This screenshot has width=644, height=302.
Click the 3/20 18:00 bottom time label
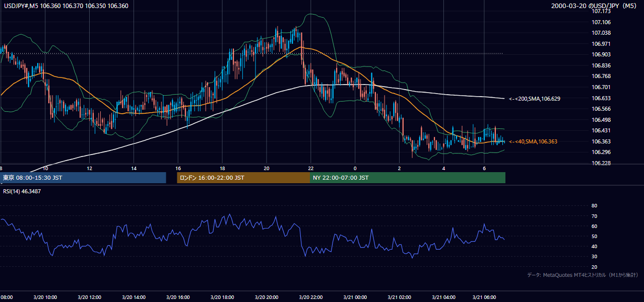click(x=222, y=297)
